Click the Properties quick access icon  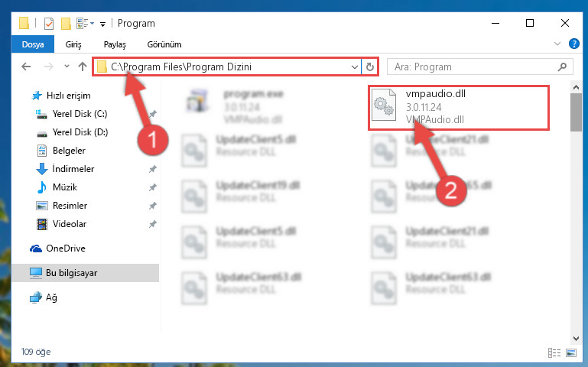pyautogui.click(x=49, y=24)
